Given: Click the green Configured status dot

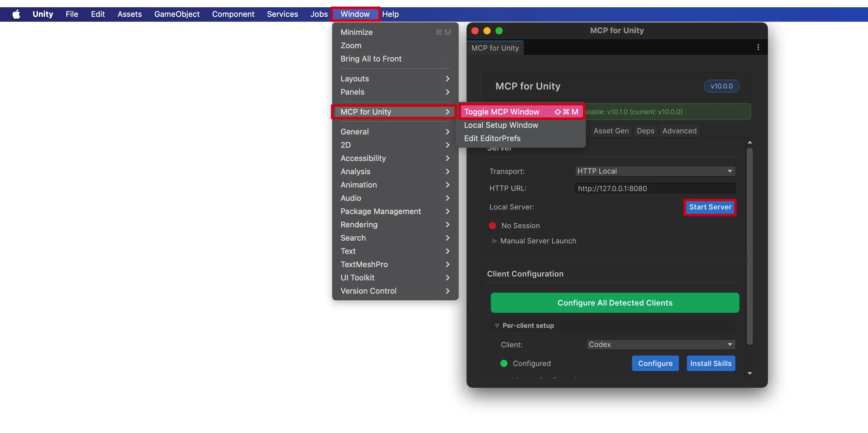Looking at the screenshot, I should point(504,364).
